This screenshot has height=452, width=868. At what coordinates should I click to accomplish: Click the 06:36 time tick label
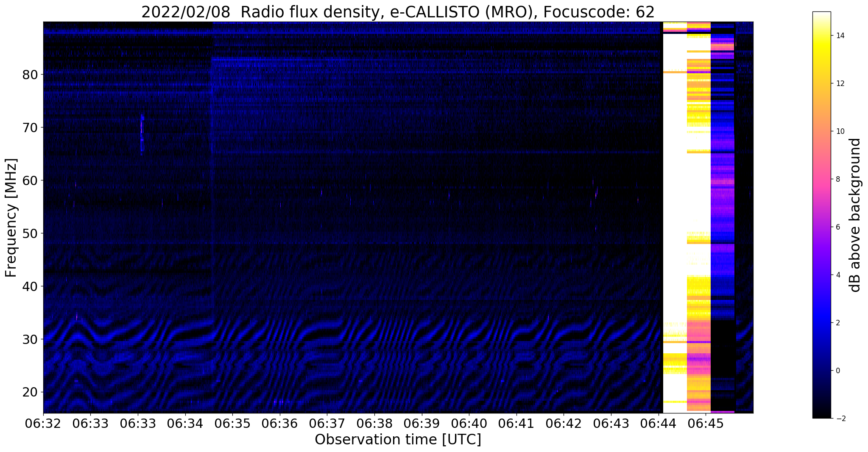tap(280, 423)
